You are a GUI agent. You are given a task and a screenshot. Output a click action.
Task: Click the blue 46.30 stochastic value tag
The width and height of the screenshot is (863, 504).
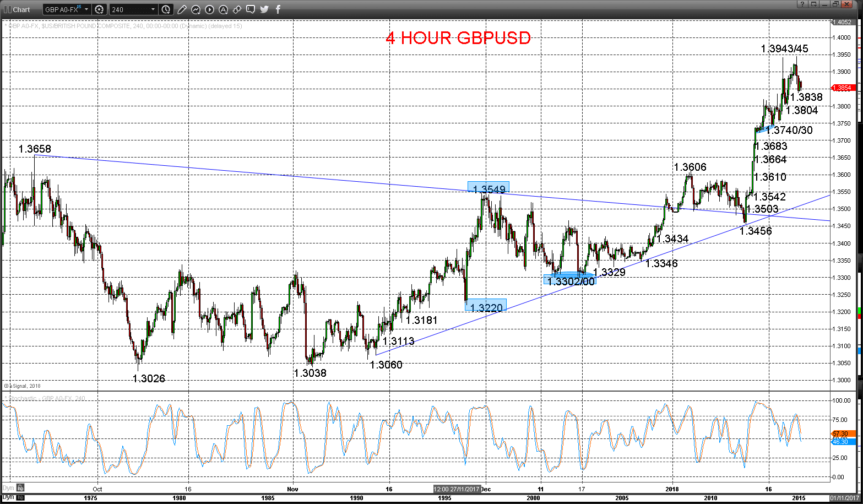pos(843,442)
